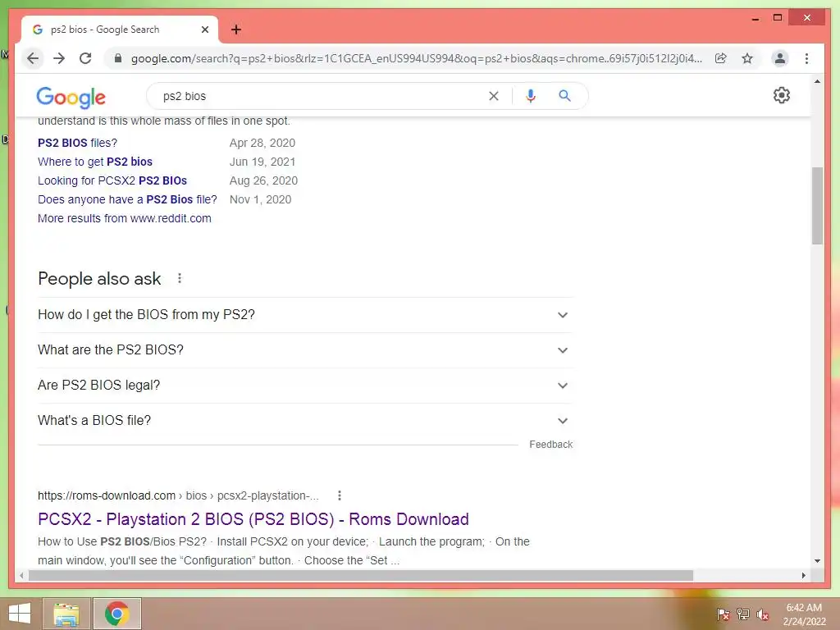Image resolution: width=840 pixels, height=630 pixels.
Task: Reload the Google search page
Action: pyautogui.click(x=85, y=58)
